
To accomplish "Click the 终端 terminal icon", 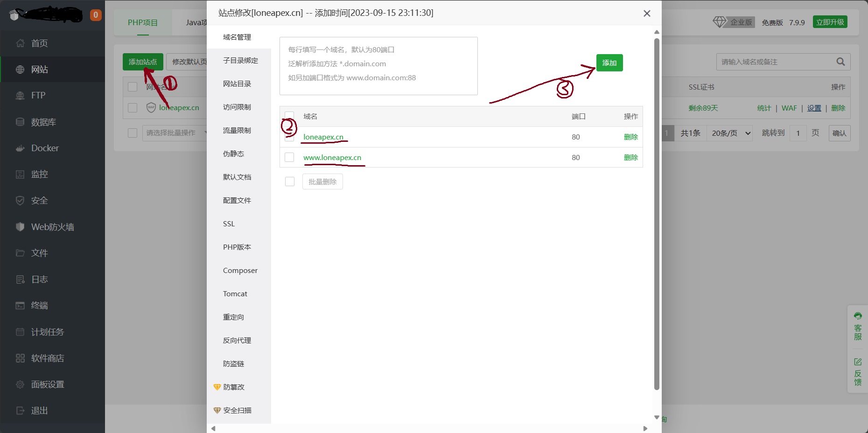I will [x=20, y=306].
